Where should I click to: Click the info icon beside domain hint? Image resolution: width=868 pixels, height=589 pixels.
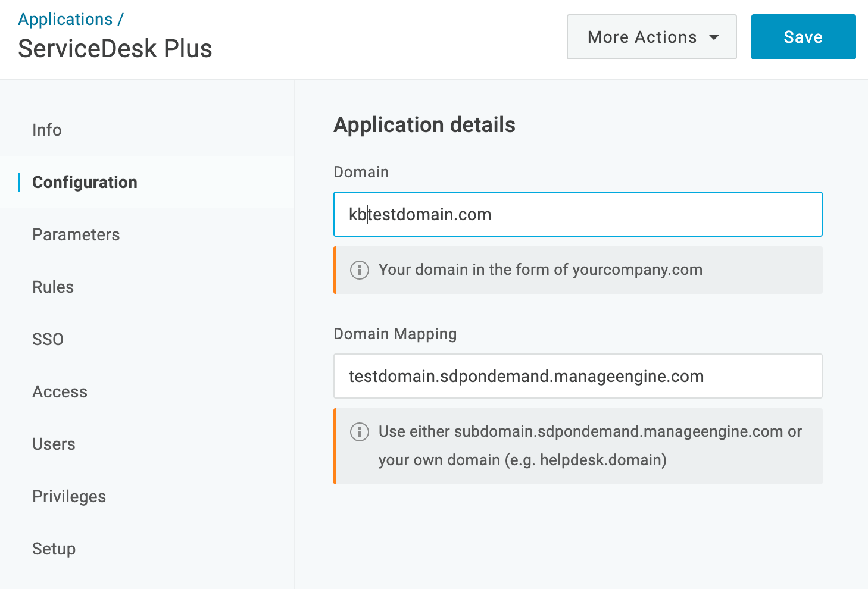359,270
